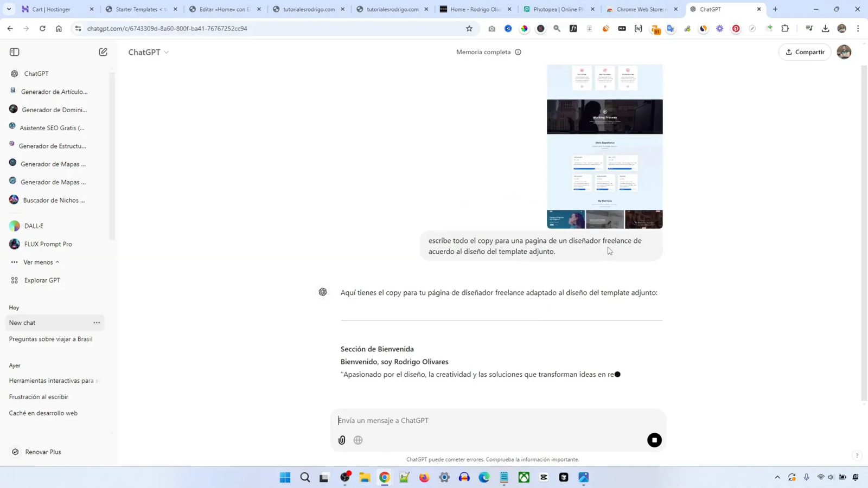Open DALL·E from the sidebar
The image size is (868, 488).
click(x=33, y=226)
